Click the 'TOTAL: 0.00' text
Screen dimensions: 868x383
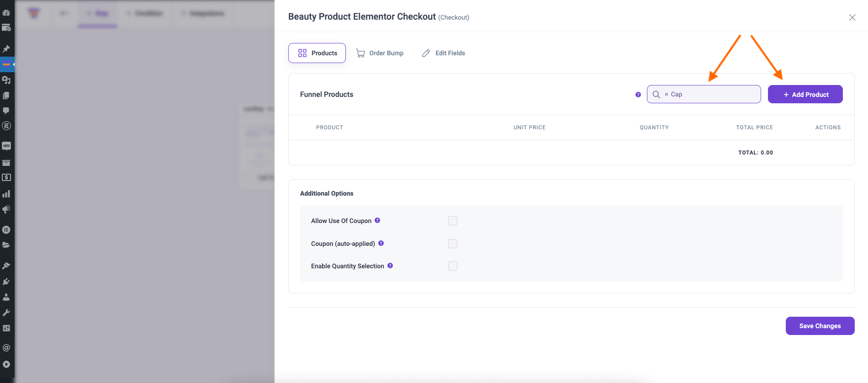coord(756,153)
